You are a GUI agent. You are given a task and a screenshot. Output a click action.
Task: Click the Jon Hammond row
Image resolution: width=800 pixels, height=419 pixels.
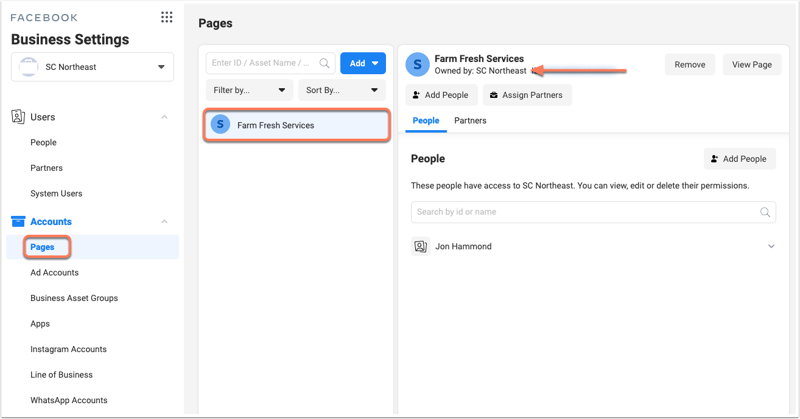click(593, 247)
